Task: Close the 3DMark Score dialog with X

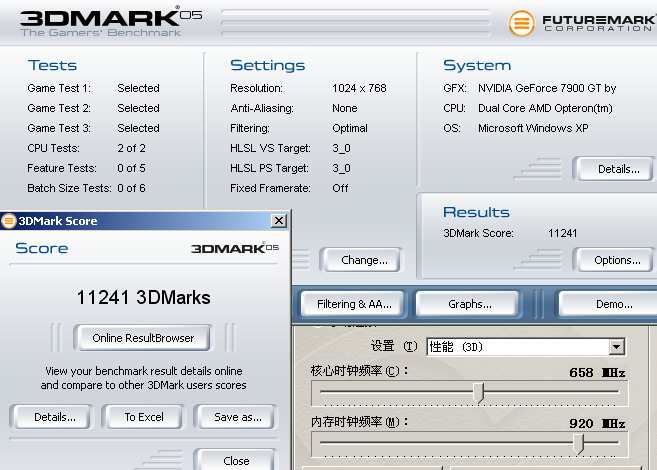Action: (x=279, y=221)
